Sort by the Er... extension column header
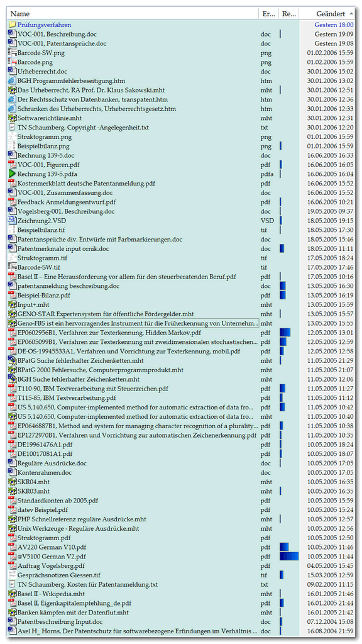 [x=268, y=14]
